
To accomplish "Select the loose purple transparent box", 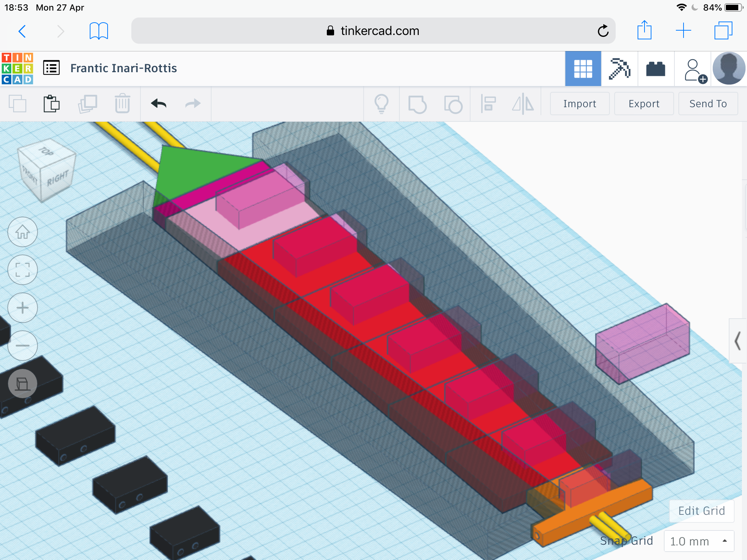I will [x=642, y=344].
